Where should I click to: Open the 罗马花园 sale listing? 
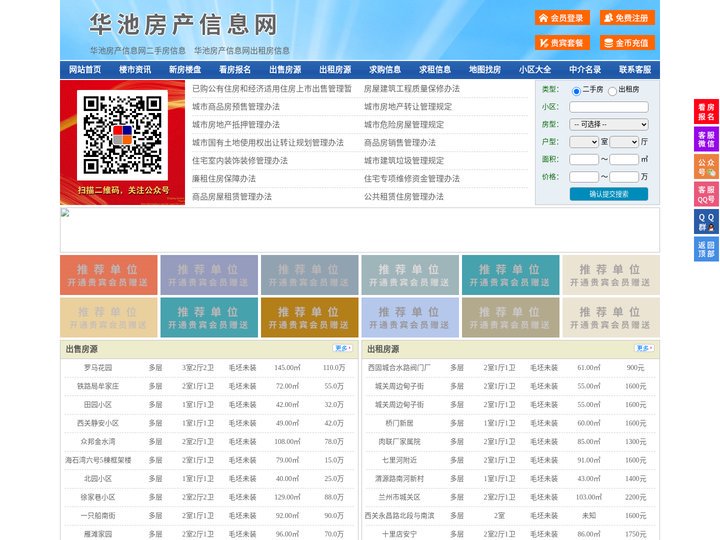(x=98, y=368)
